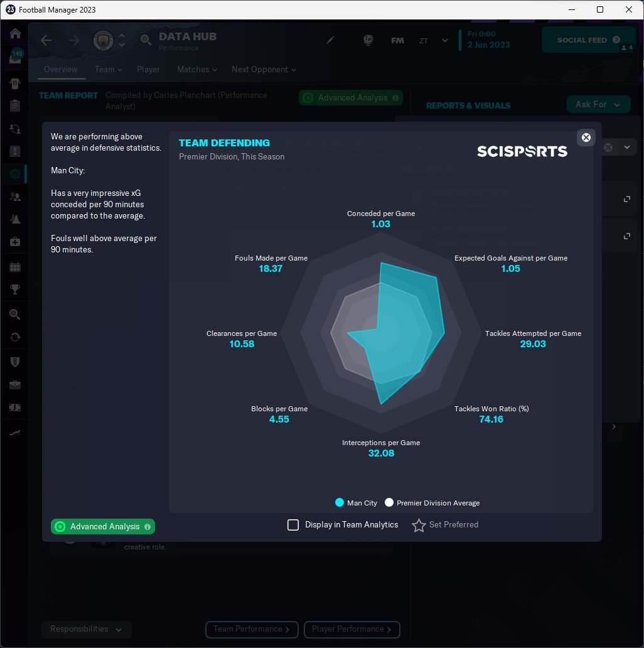The width and height of the screenshot is (644, 648).
Task: Click the Blocks per Game value 4.55
Action: click(x=279, y=419)
